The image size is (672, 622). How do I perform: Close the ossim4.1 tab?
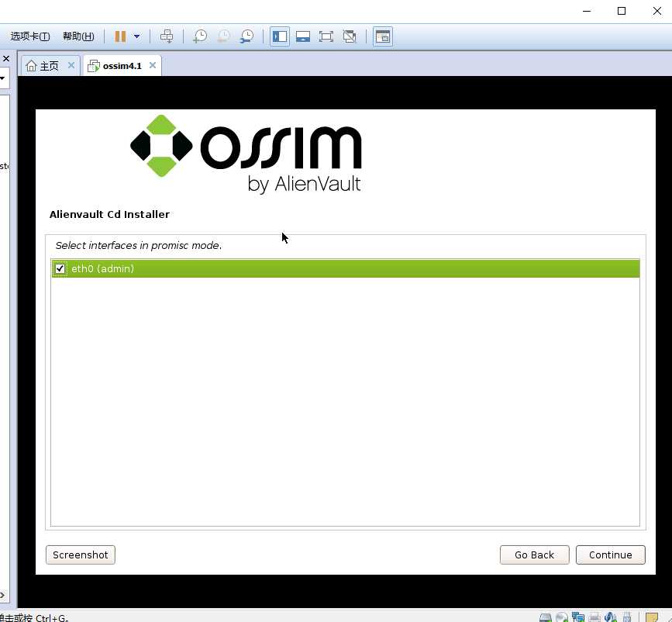click(152, 65)
